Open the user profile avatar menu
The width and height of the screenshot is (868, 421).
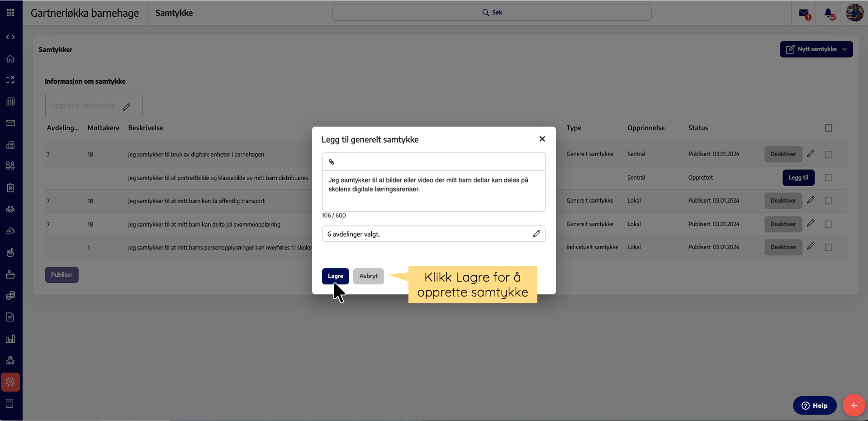(854, 13)
